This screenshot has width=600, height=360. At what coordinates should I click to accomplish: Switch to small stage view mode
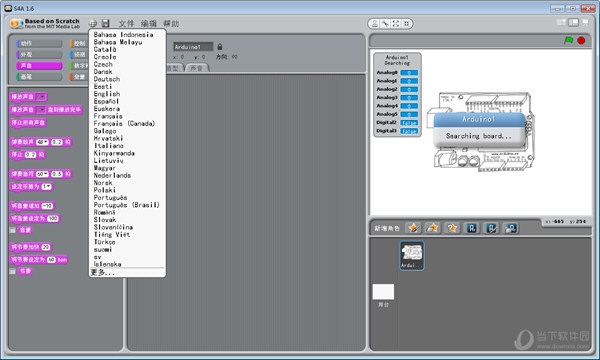561,23
